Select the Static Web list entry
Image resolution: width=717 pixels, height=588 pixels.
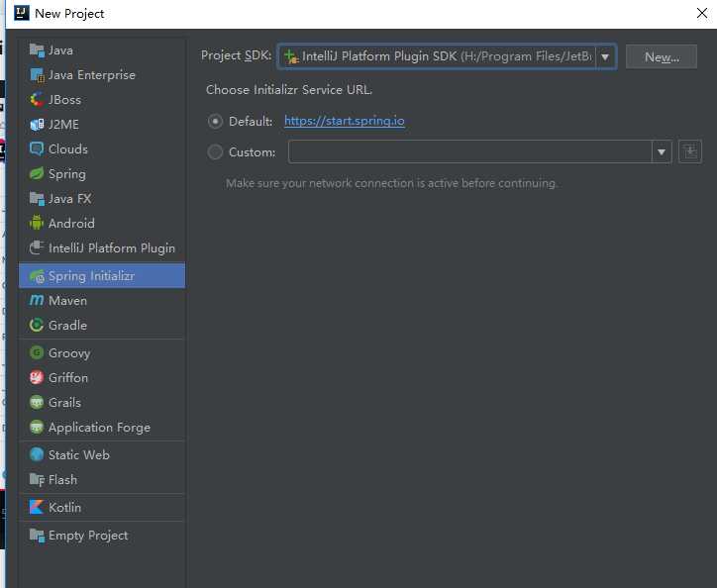coord(102,454)
